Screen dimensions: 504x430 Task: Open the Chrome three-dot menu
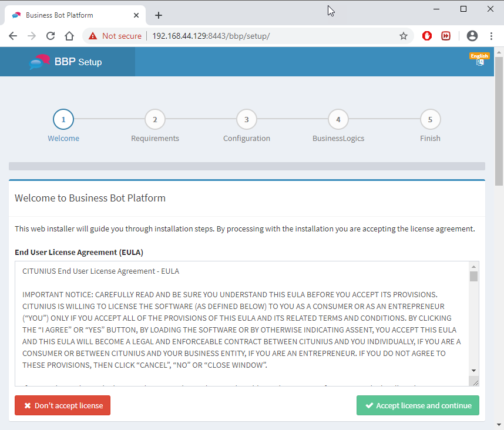[491, 36]
